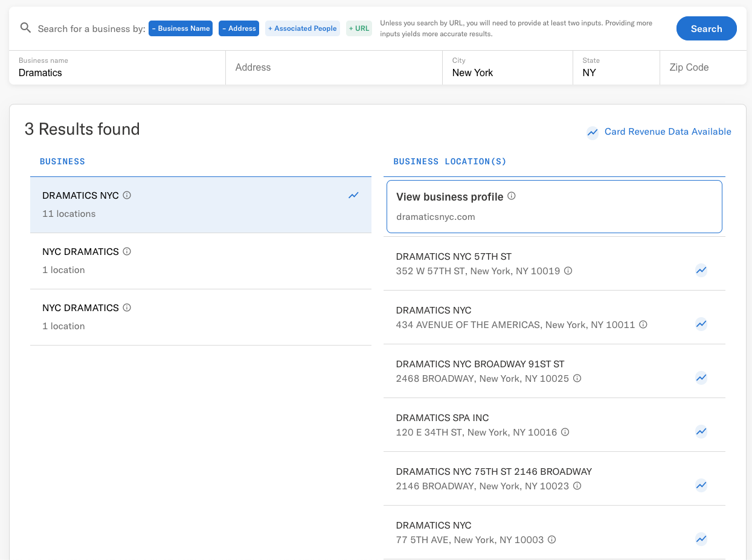Screen dimensions: 752x560
Task: Click info icon after the 2468 BROADWAY address
Action: click(x=577, y=378)
